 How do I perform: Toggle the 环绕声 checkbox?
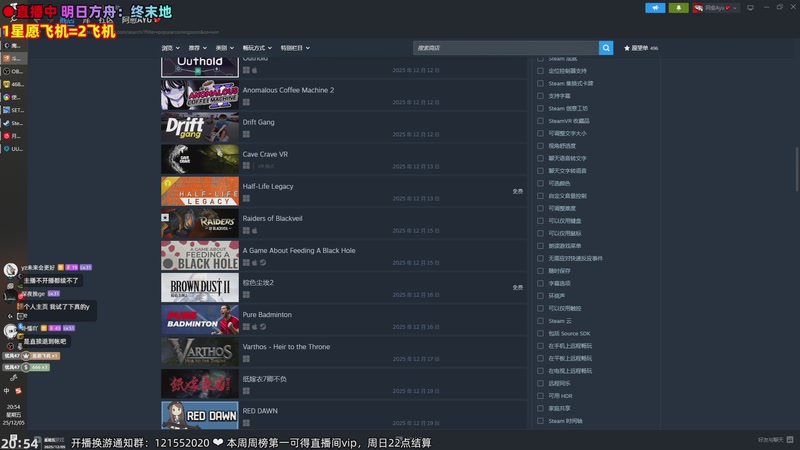coord(540,296)
